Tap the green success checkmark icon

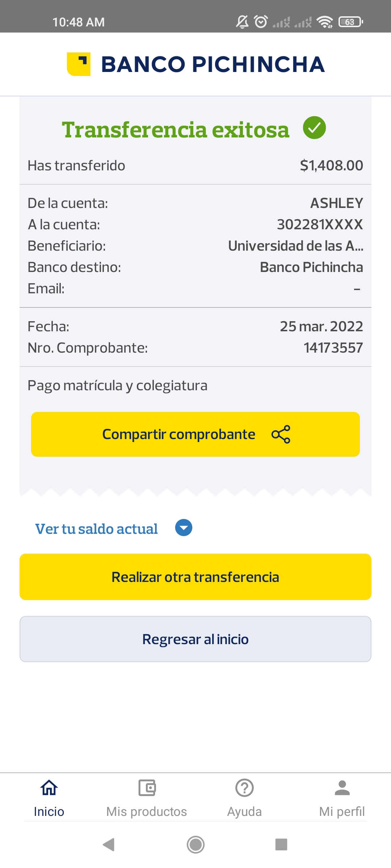[x=314, y=128]
